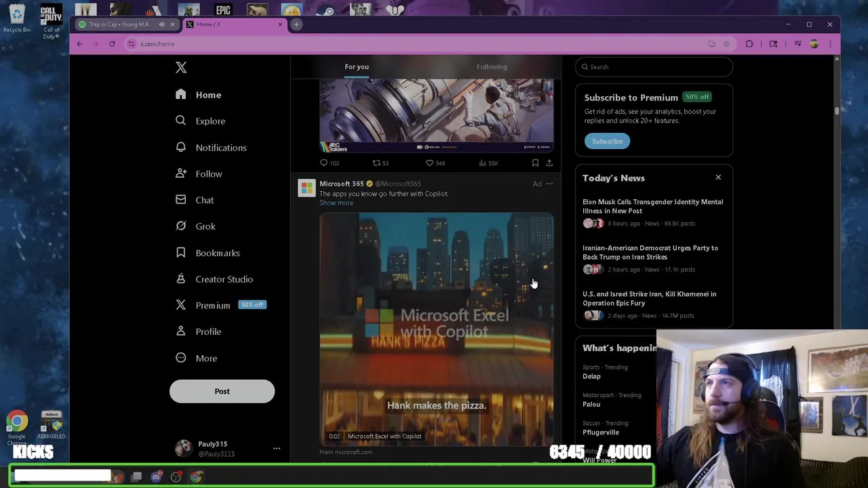Open the Follow page
Image resolution: width=868 pixels, height=488 pixels.
tap(199, 174)
